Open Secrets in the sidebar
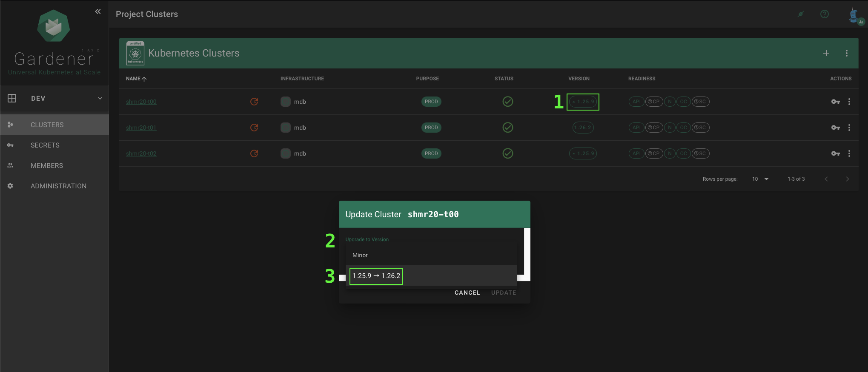This screenshot has height=372, width=868. (45, 145)
